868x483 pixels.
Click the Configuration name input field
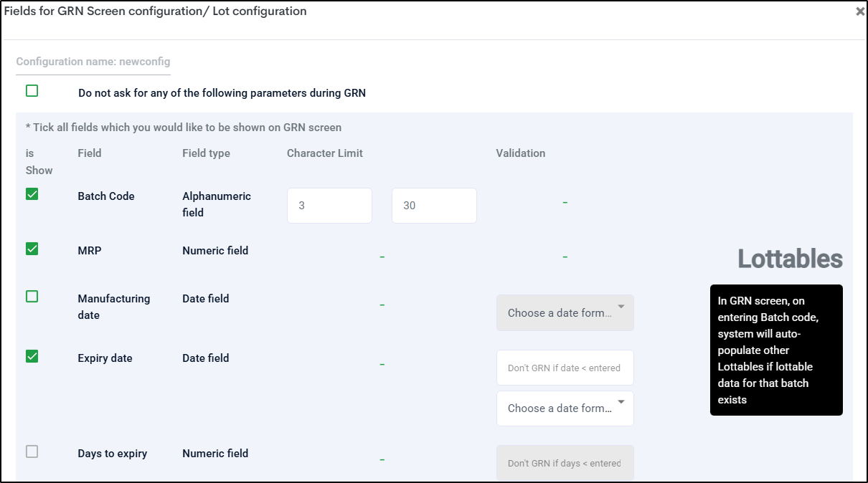(93, 62)
